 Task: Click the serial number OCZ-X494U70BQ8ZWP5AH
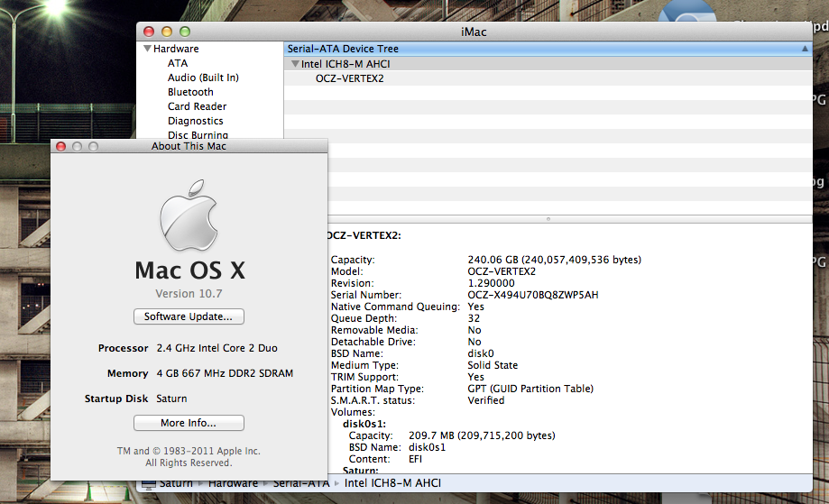pos(533,295)
